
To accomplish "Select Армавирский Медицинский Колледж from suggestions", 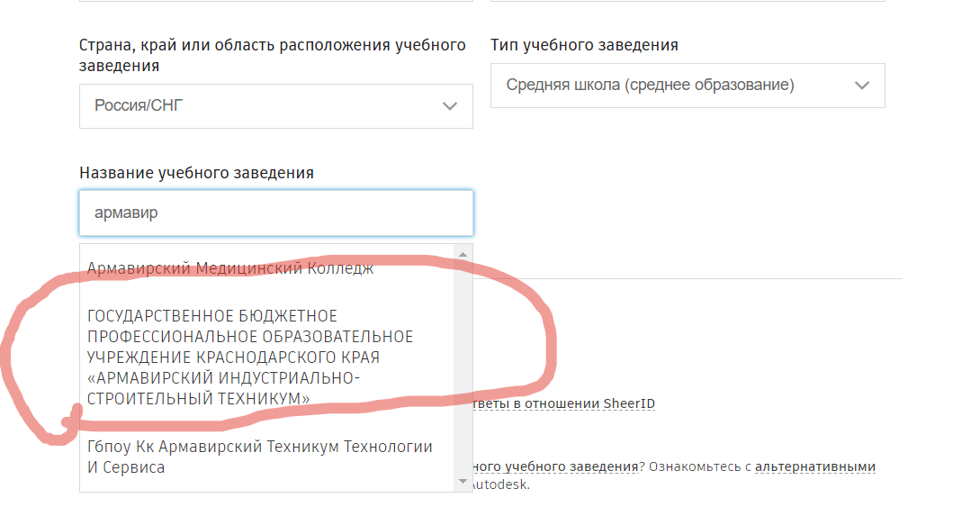I will tap(230, 268).
